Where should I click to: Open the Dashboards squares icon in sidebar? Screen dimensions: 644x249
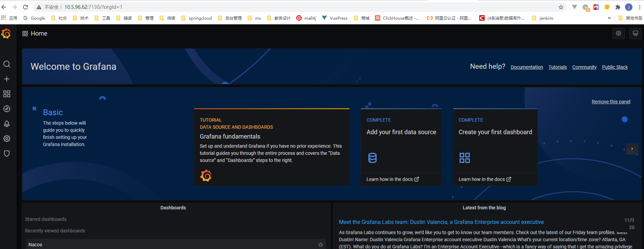7,94
